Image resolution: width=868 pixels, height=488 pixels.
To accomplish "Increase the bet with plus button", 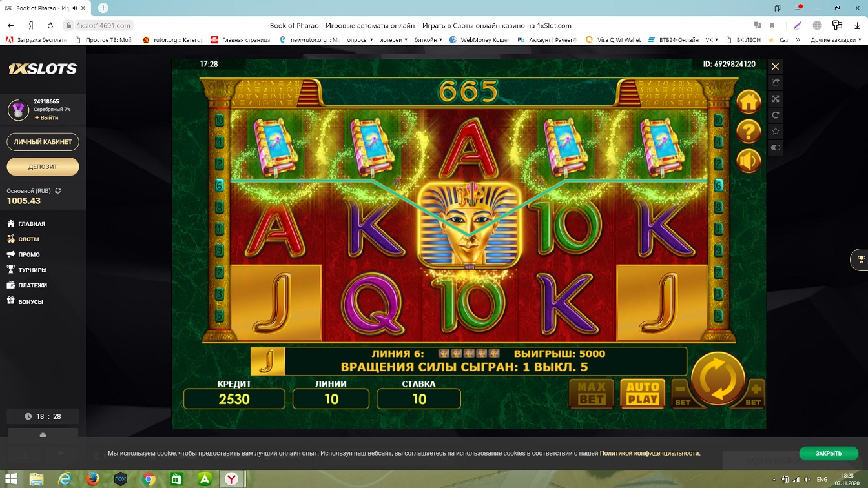I will coord(754,392).
